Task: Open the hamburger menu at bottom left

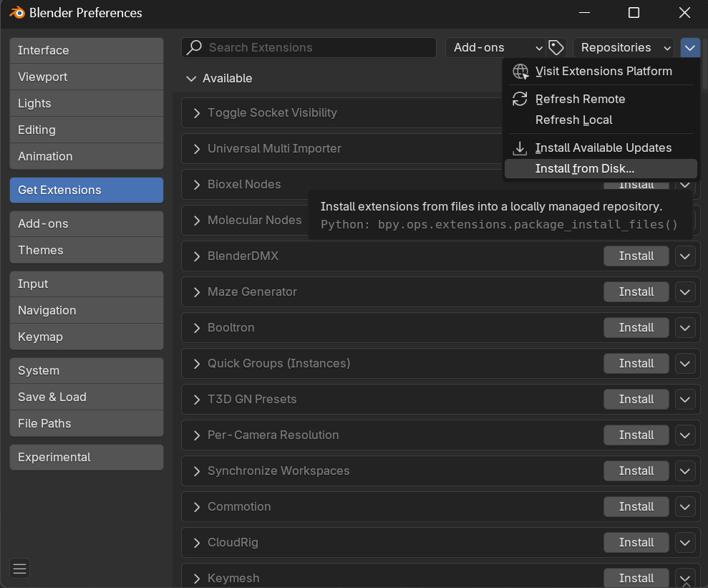Action: [19, 569]
